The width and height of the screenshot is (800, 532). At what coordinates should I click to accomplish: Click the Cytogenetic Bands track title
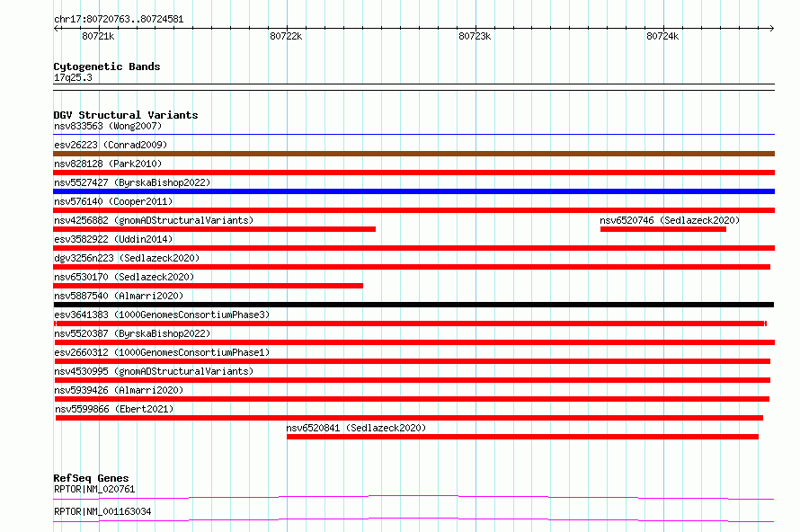(x=107, y=66)
